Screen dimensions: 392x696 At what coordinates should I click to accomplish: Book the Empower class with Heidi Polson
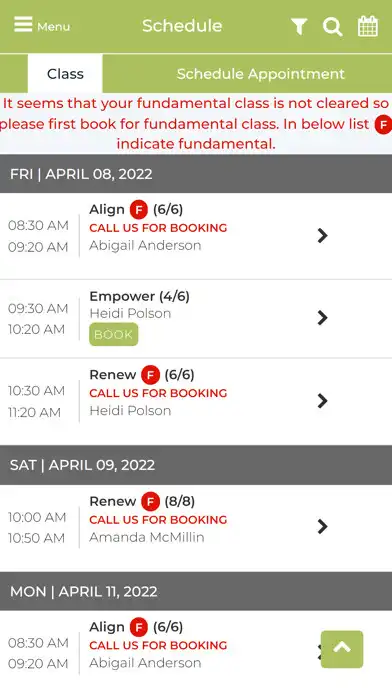coord(114,334)
